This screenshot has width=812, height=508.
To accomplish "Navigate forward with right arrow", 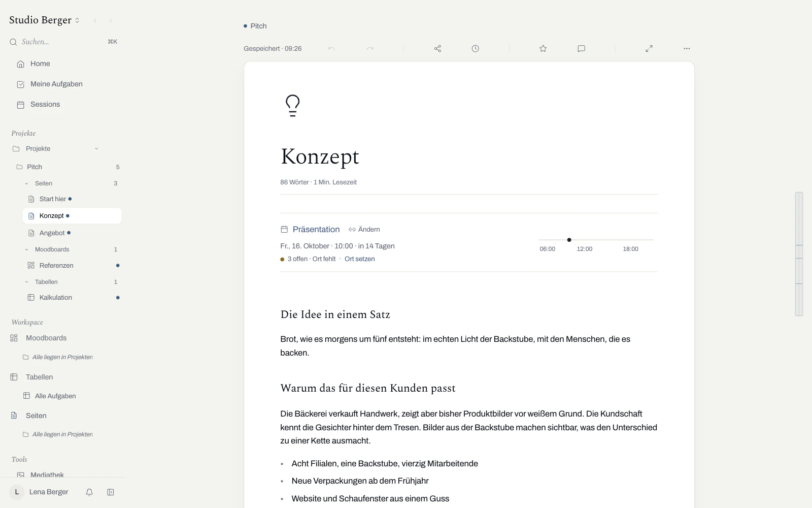I will [111, 21].
